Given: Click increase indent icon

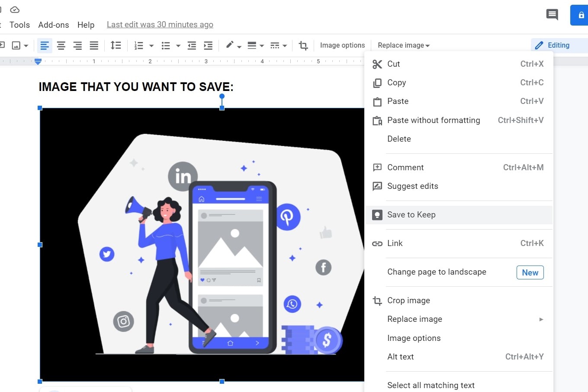Looking at the screenshot, I should [208, 45].
